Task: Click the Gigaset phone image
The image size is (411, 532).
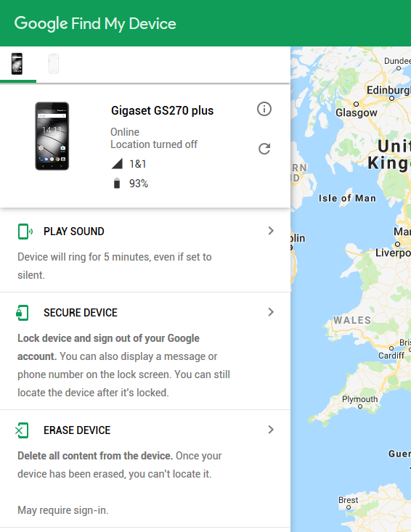Action: click(52, 136)
